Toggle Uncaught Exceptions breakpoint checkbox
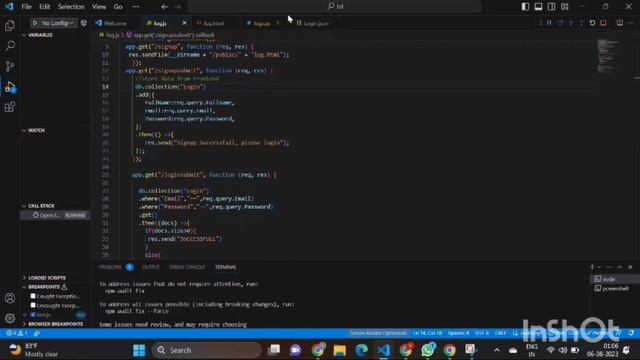 [x=33, y=305]
